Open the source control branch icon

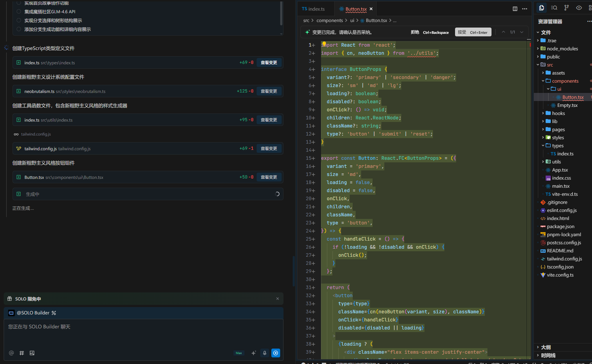(x=567, y=8)
